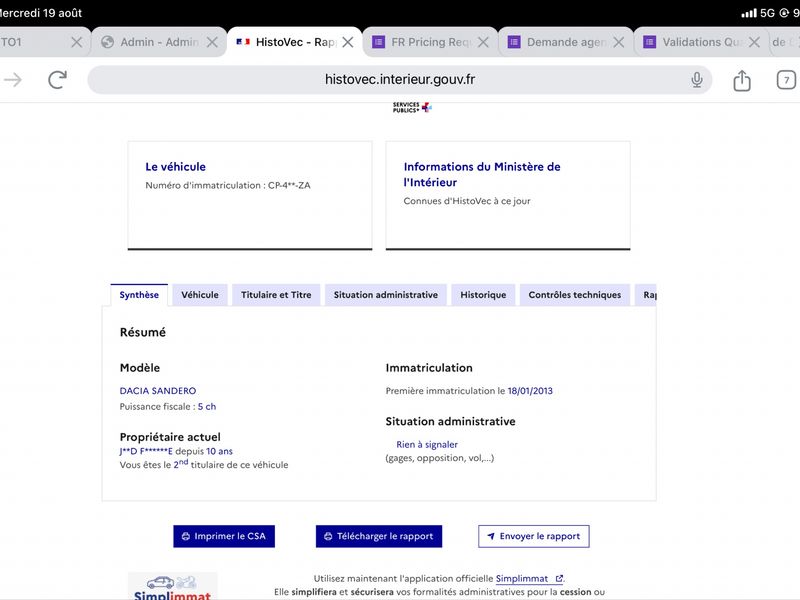
Task: Go forward with the arrow icon
Action: 13,80
